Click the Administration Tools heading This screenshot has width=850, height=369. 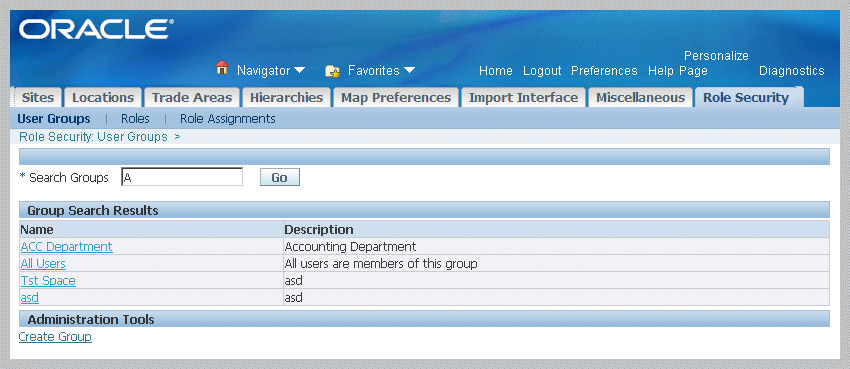[x=91, y=319]
